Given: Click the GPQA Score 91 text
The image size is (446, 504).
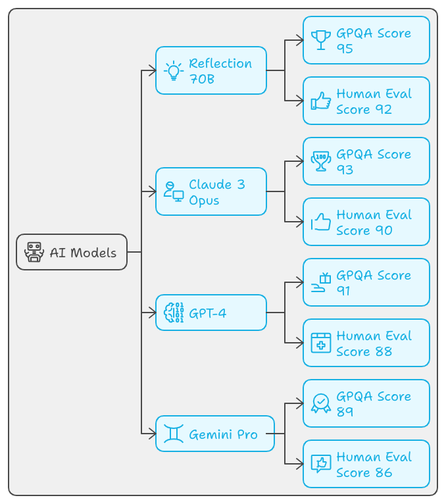Looking at the screenshot, I should coord(374,283).
